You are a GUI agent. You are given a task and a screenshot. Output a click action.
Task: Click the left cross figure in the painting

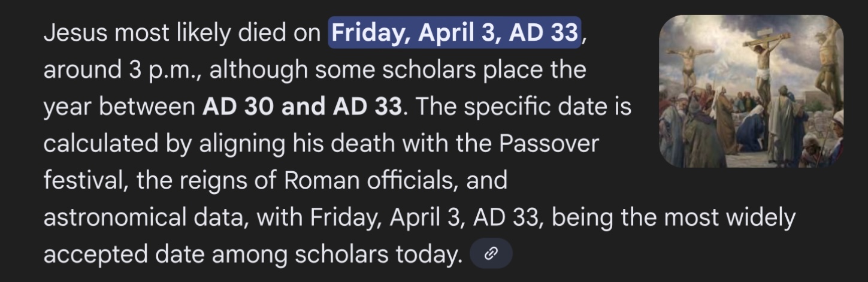click(x=689, y=66)
